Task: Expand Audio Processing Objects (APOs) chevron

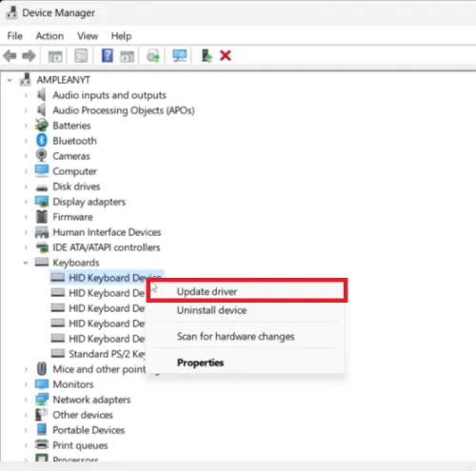Action: click(26, 110)
